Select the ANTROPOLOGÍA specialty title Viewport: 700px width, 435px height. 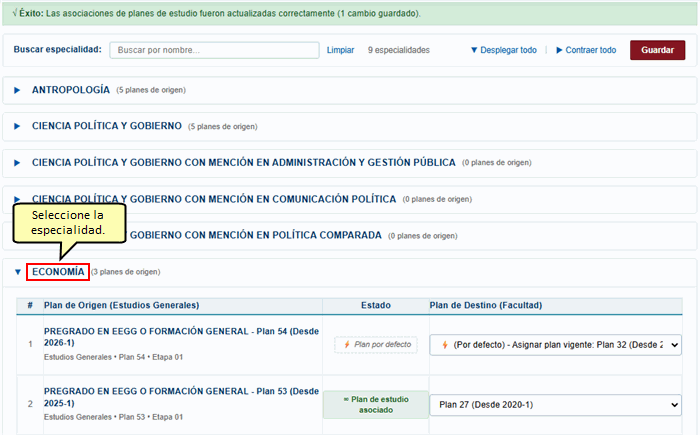pos(71,90)
